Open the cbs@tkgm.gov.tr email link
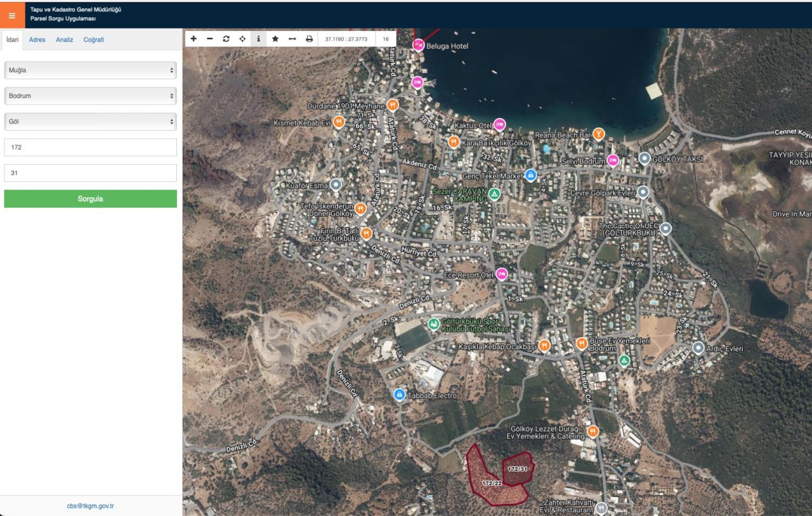The height and width of the screenshot is (516, 812). (x=91, y=506)
